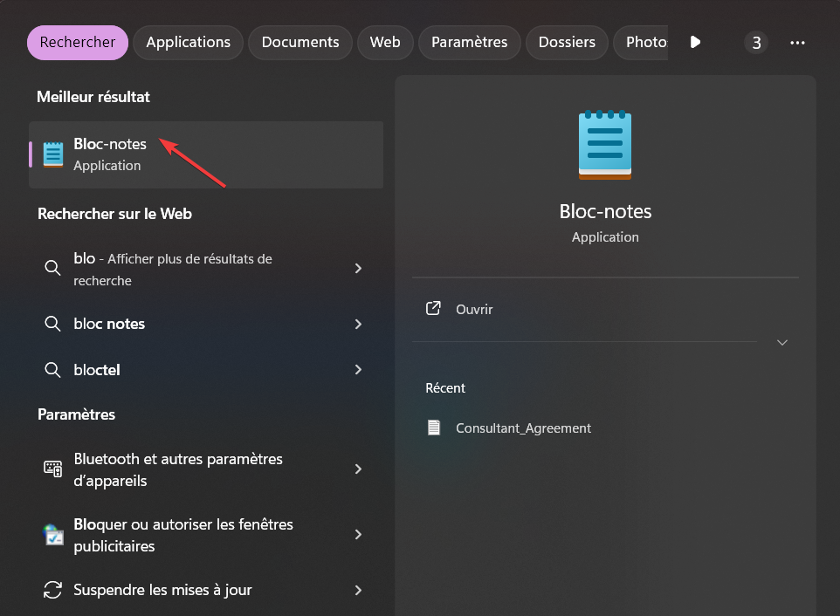The width and height of the screenshot is (840, 616).
Task: Open the three-dot more options menu
Action: pos(798,43)
